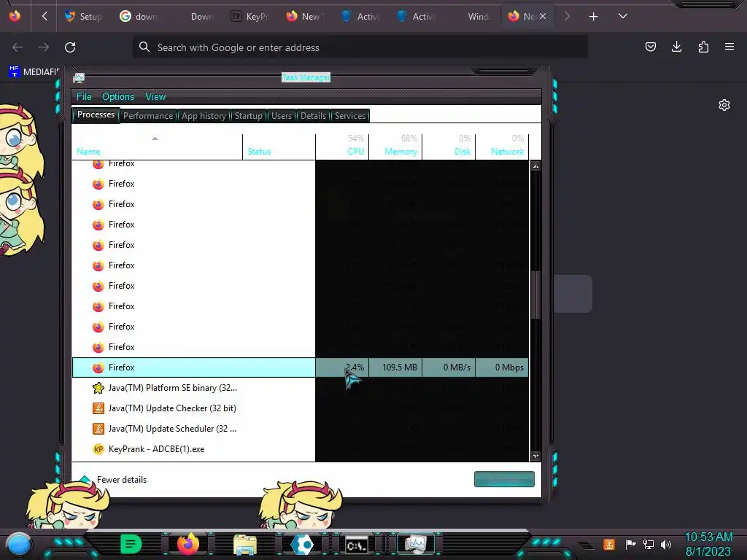Switch to the Setup browser tab

(83, 17)
